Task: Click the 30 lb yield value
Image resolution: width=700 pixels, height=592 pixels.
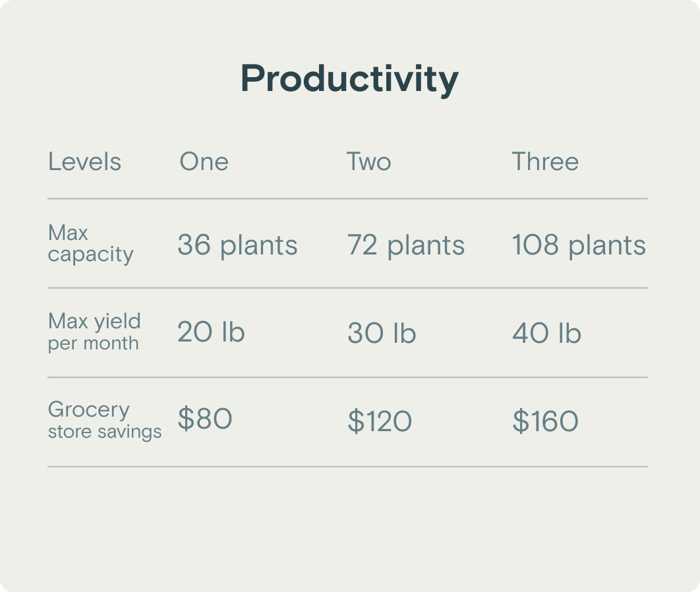Action: 382,334
